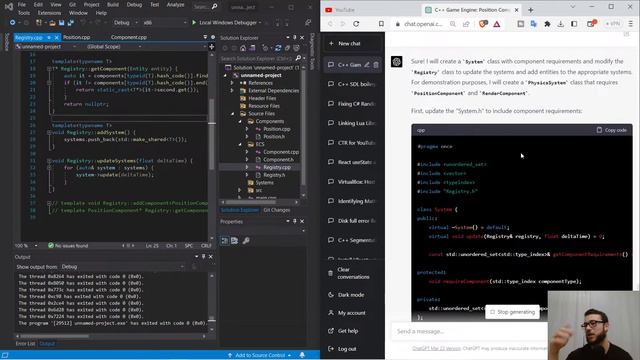Click the browser extensions puzzle icon
The width and height of the screenshot is (640, 360).
tap(547, 24)
